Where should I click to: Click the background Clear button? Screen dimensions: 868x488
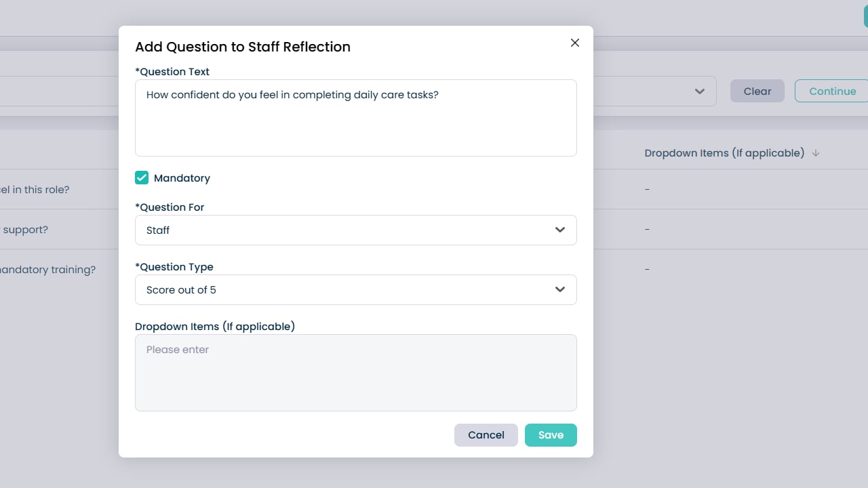tap(757, 91)
